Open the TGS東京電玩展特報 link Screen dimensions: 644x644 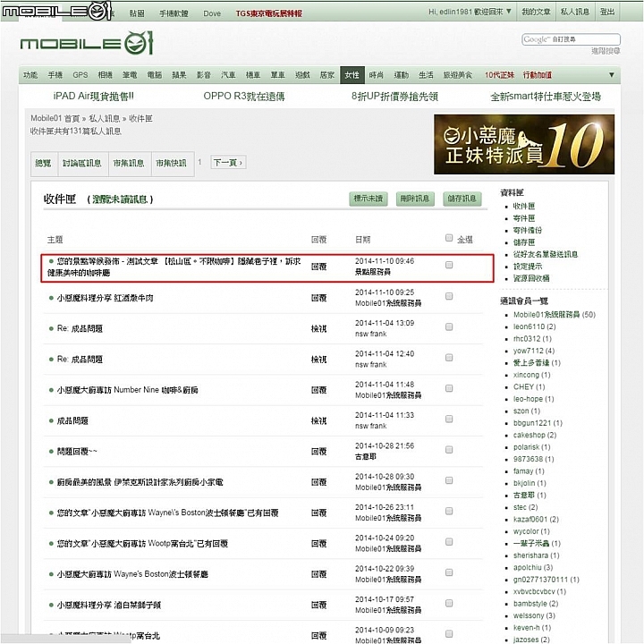coord(269,13)
